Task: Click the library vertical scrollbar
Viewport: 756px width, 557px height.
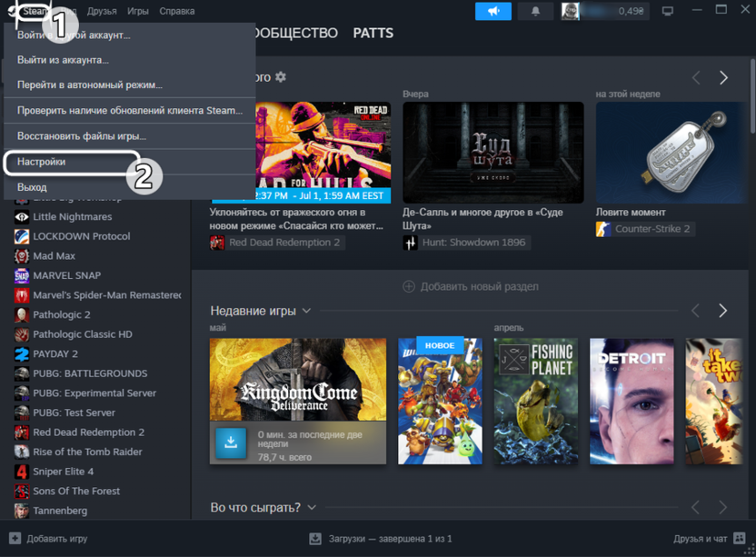Action: (x=752, y=96)
